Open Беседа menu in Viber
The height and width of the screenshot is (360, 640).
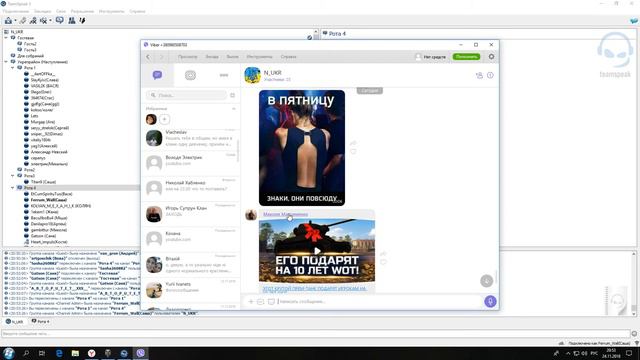pos(212,57)
